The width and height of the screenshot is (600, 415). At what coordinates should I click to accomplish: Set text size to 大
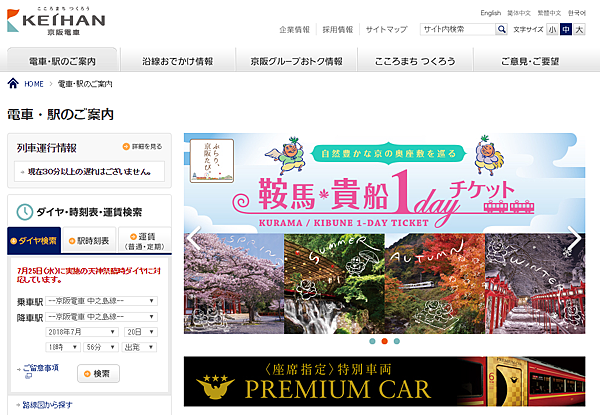point(579,29)
